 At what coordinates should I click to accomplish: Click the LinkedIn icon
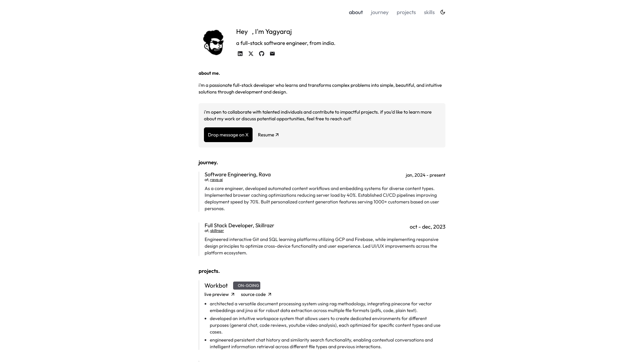(x=240, y=54)
